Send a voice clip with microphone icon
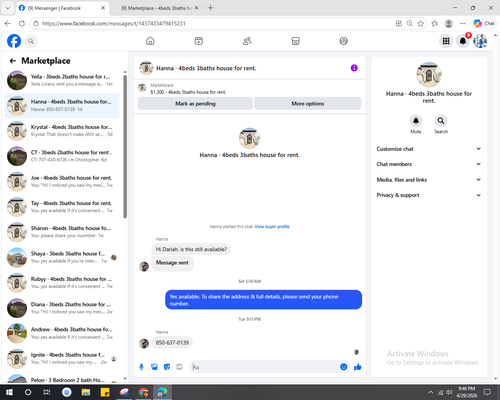This screenshot has height=400, width=500. point(141,367)
